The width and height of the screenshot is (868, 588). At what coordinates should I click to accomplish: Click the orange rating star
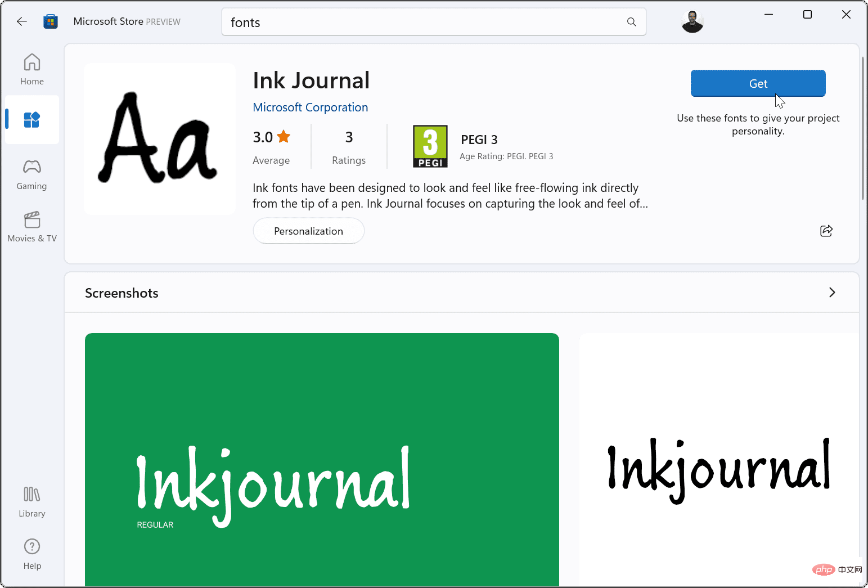point(284,137)
